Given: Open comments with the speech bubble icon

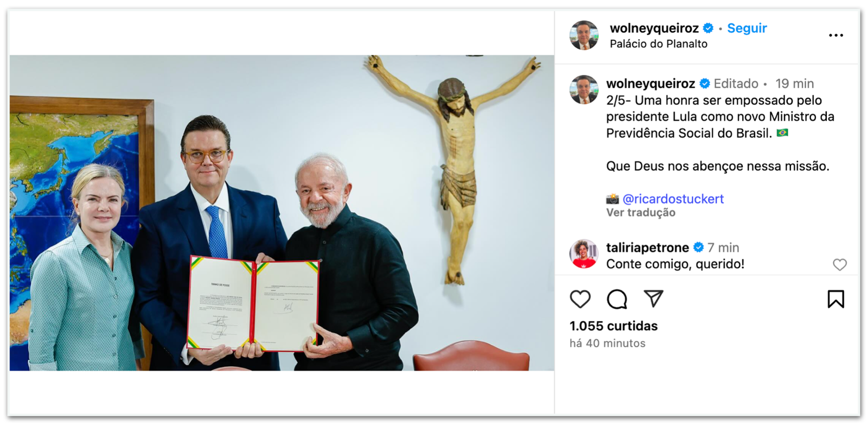Looking at the screenshot, I should [617, 299].
